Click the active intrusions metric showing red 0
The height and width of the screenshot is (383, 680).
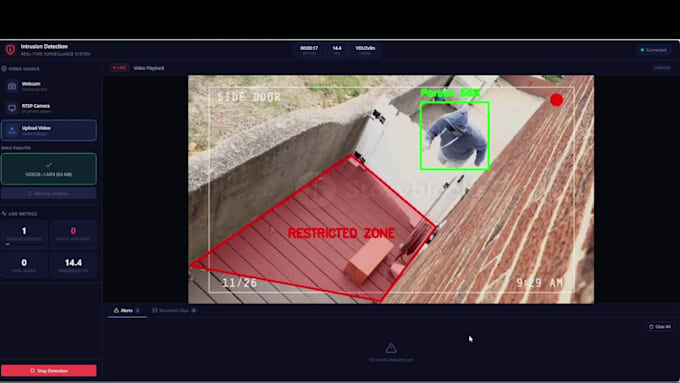tap(73, 234)
